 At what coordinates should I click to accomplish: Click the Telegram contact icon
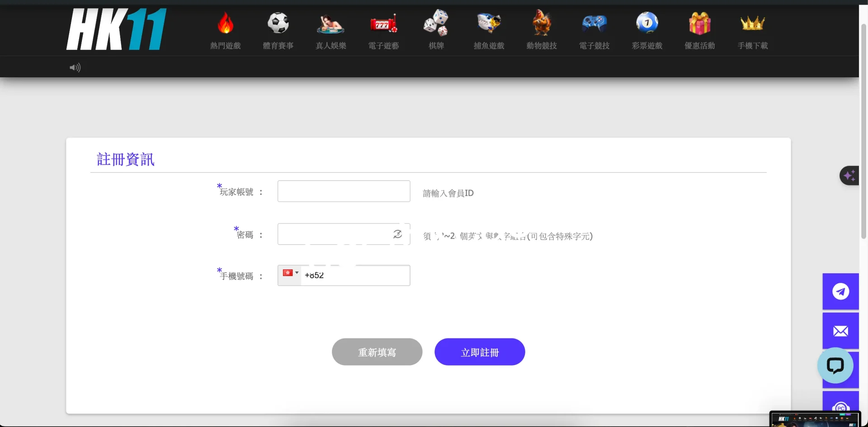point(840,291)
